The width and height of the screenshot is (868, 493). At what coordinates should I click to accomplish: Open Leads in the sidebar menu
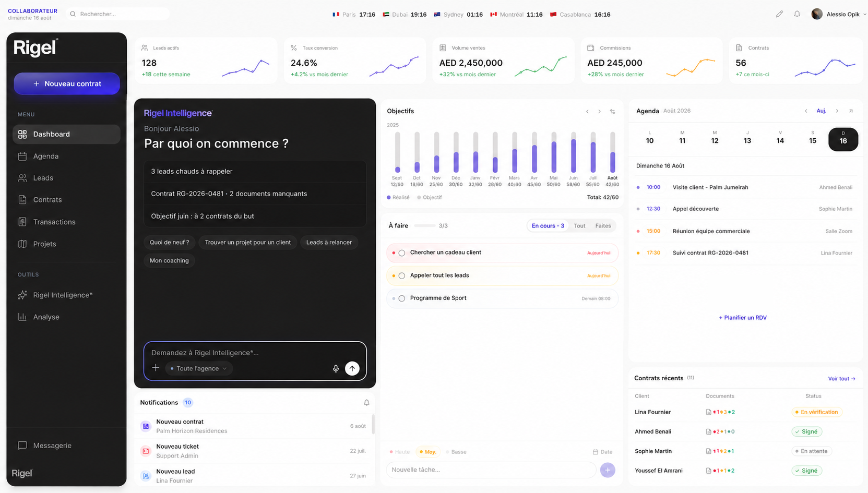tap(66, 178)
